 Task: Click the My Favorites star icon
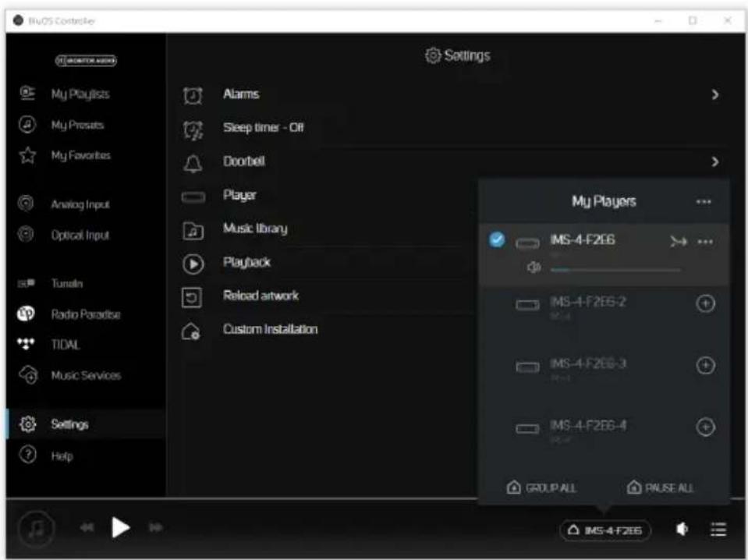pyautogui.click(x=27, y=155)
